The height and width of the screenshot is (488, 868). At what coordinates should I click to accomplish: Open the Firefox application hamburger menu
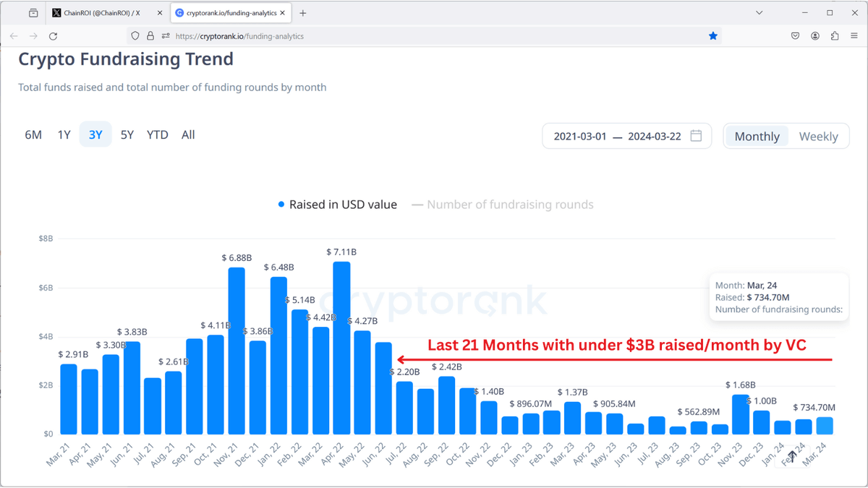(x=856, y=35)
